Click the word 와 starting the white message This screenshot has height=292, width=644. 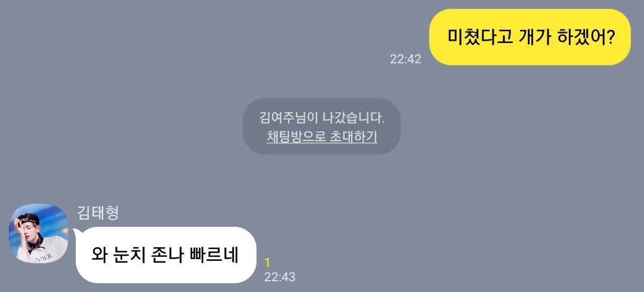point(99,255)
